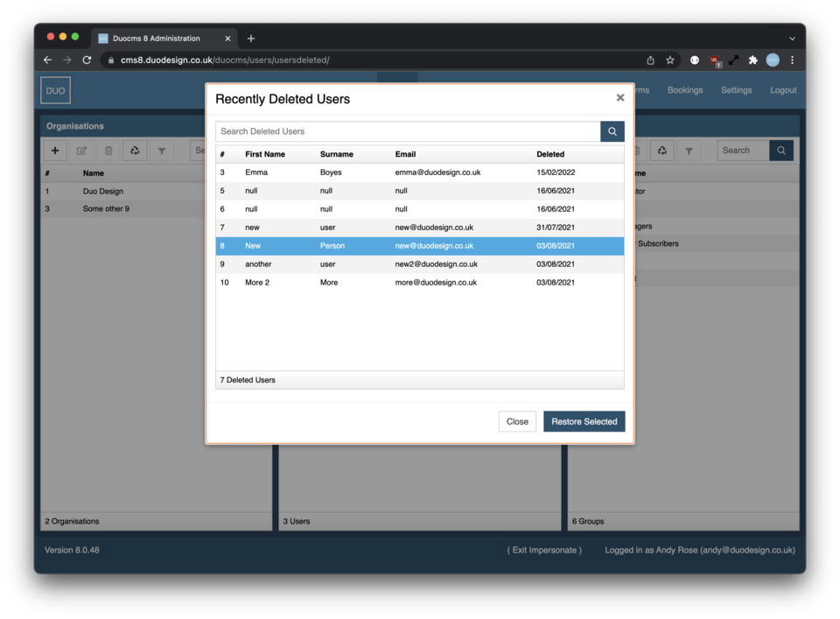
Task: Click the delete organisation trash icon
Action: (108, 151)
